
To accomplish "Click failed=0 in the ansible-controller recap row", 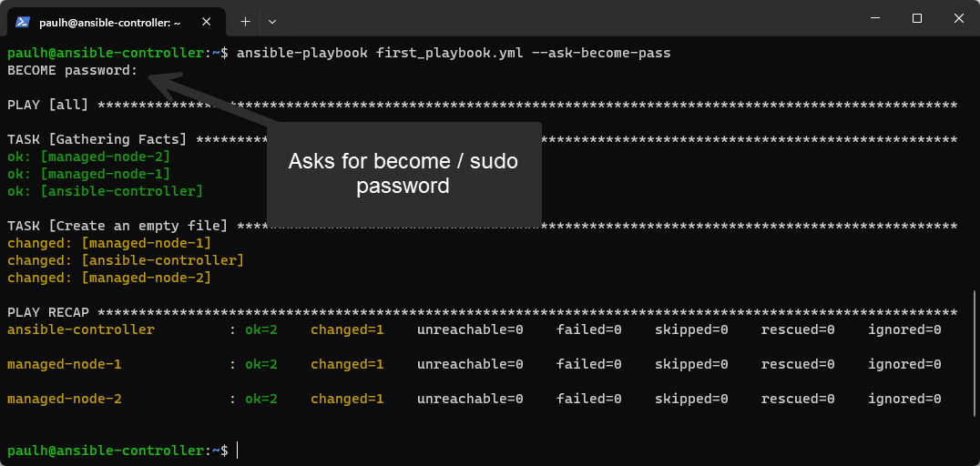I will tap(588, 329).
